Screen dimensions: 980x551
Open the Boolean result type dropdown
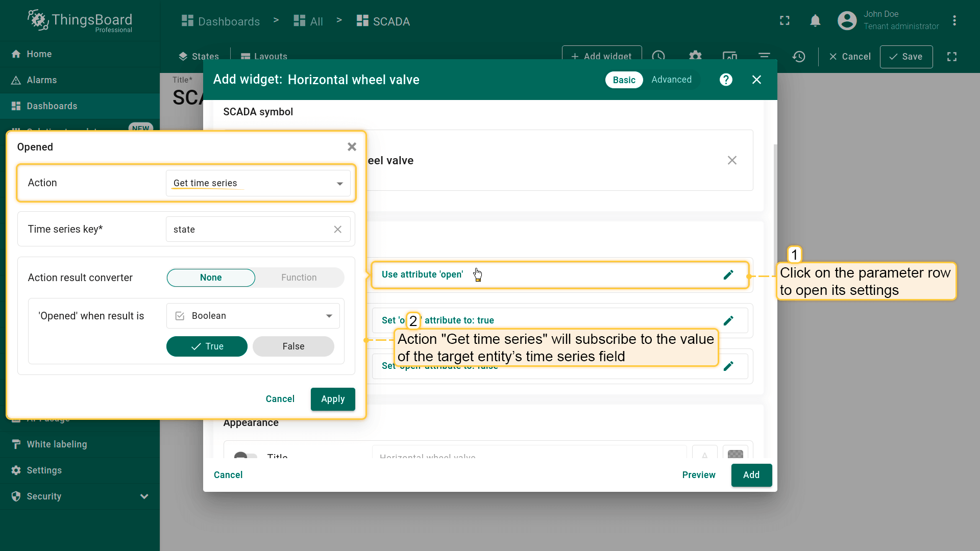click(x=253, y=316)
